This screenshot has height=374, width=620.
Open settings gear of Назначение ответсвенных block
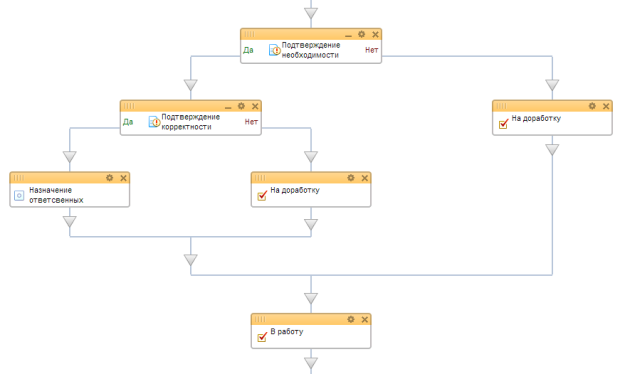tap(110, 178)
